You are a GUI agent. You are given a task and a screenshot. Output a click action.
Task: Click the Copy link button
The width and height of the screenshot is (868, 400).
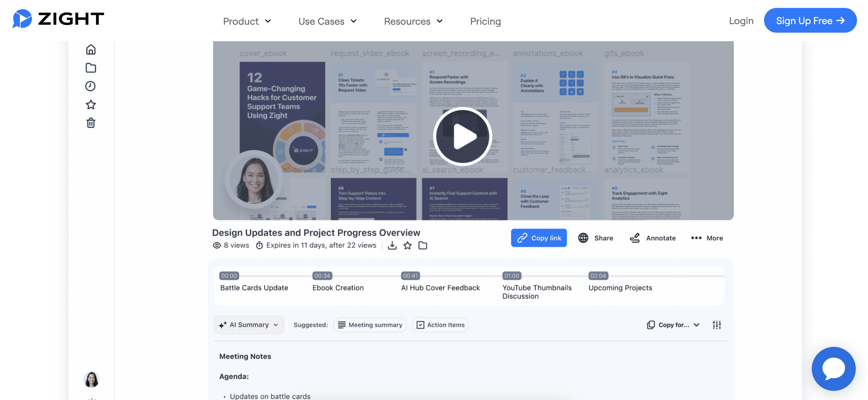click(539, 238)
